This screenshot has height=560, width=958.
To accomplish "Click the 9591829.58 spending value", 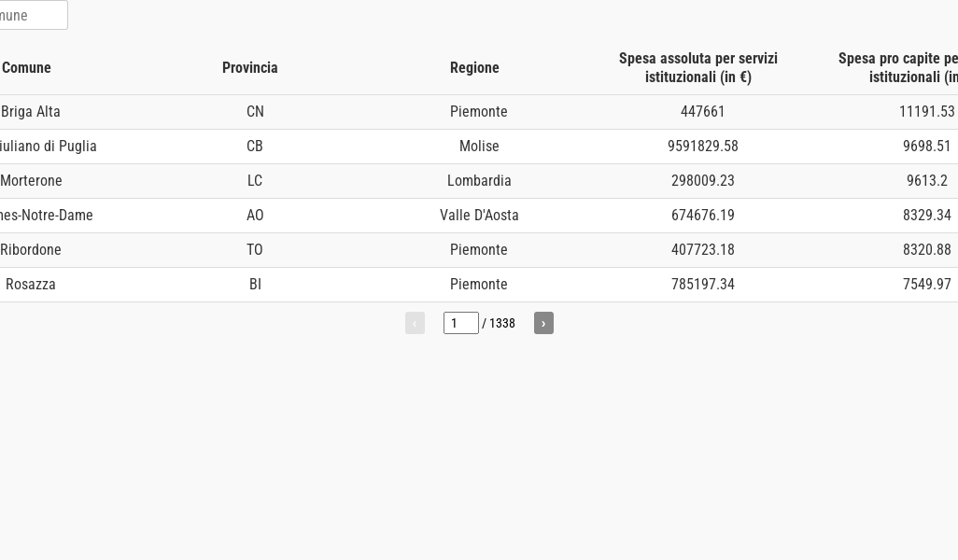I will click(x=703, y=147).
